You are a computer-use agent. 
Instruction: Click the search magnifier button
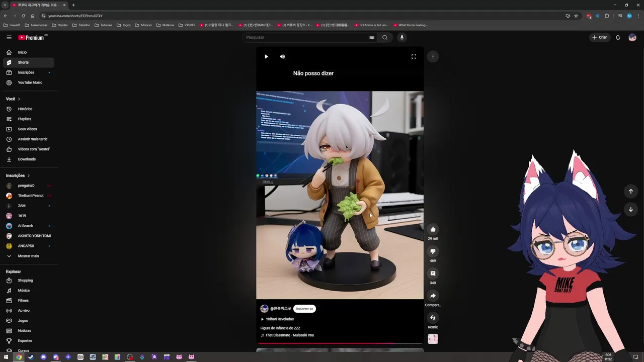385,37
